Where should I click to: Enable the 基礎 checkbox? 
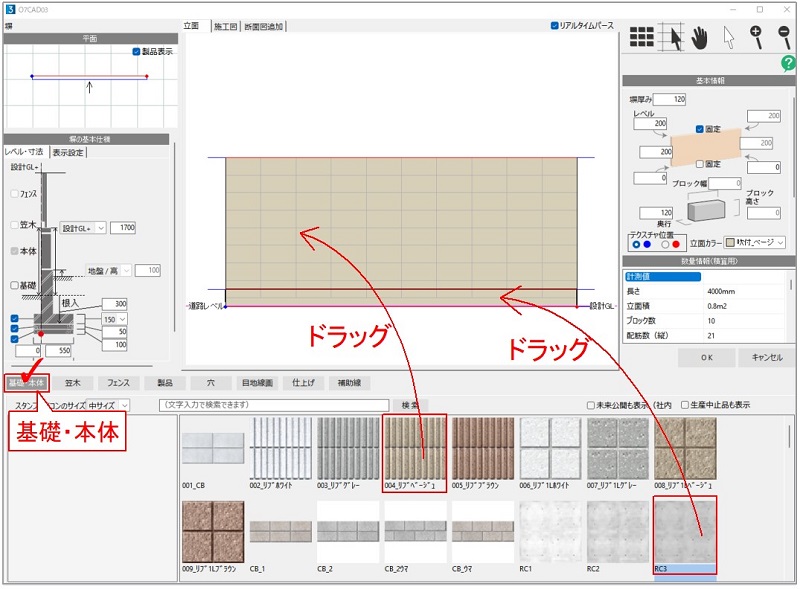[14, 285]
